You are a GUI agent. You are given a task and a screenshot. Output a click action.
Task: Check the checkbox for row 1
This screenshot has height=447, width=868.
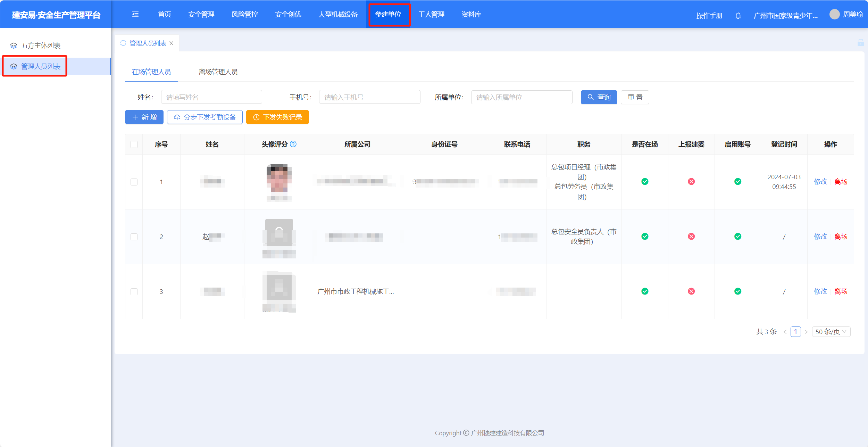pyautogui.click(x=134, y=182)
